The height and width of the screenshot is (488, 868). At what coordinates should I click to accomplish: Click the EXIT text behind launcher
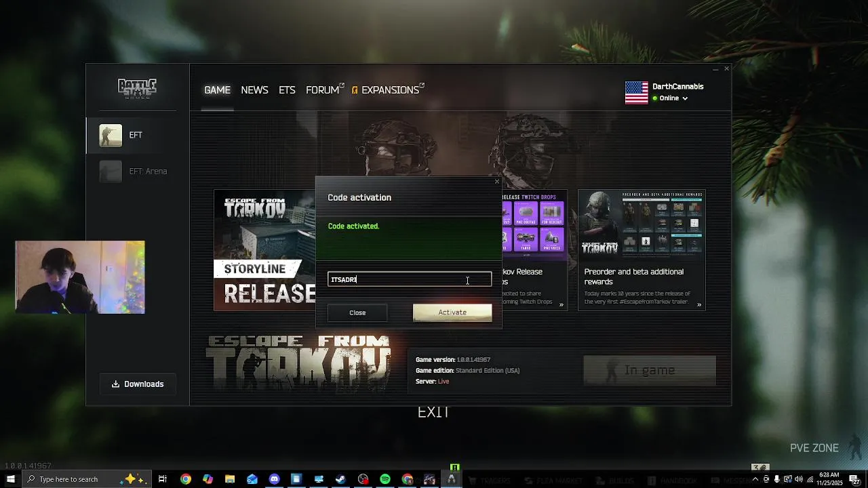click(433, 412)
